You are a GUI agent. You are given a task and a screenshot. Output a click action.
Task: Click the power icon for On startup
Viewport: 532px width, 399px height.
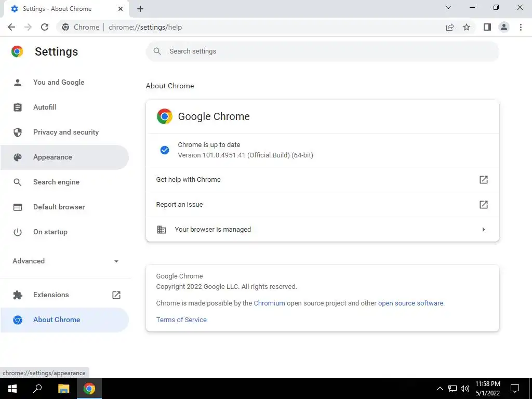pyautogui.click(x=17, y=232)
